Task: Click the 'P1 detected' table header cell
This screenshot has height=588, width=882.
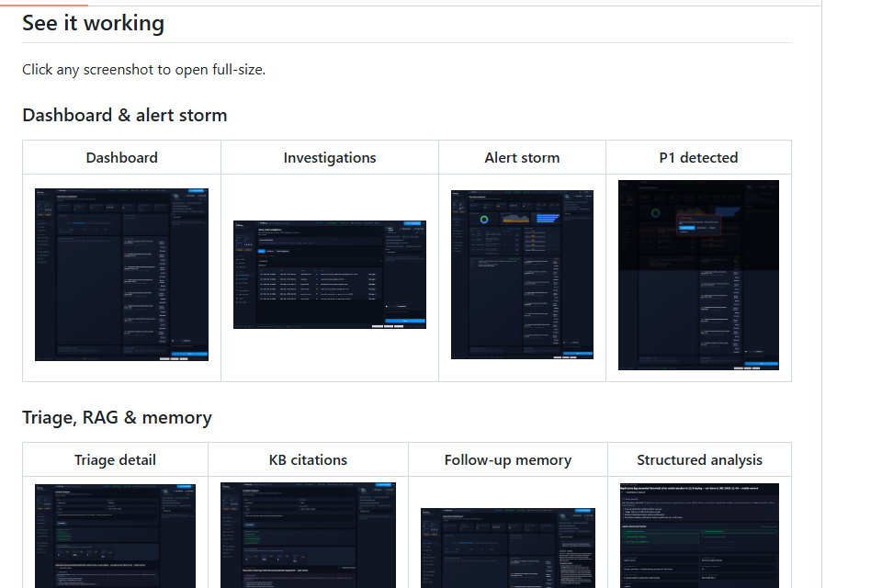Action: (x=698, y=157)
